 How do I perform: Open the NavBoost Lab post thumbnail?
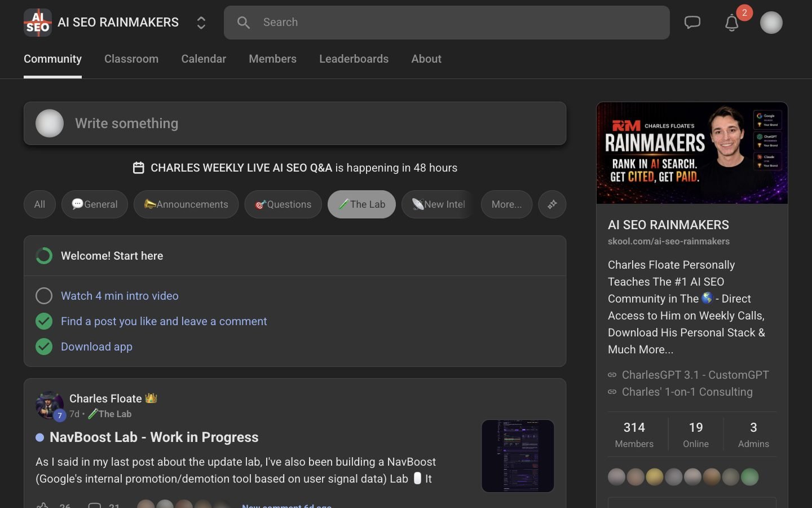click(x=518, y=456)
